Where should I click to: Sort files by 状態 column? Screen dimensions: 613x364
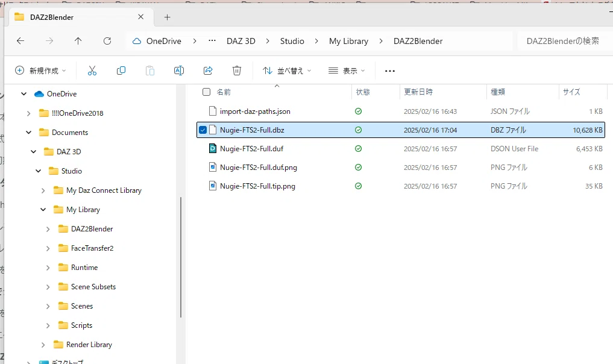click(363, 92)
